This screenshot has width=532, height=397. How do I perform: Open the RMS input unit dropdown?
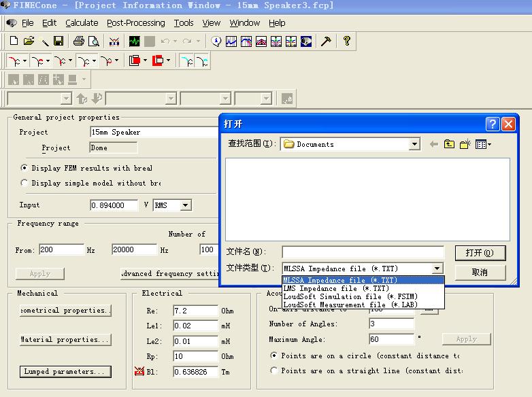[185, 205]
